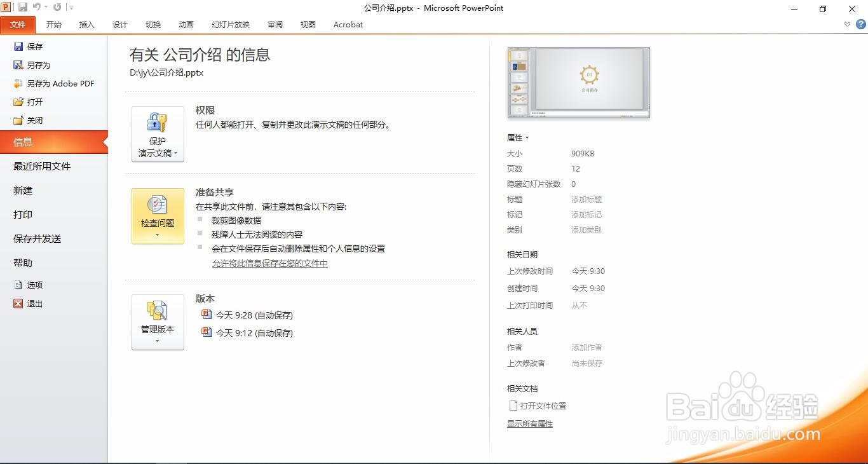The height and width of the screenshot is (464, 868).
Task: Click the minimize ribbon caret icon
Action: point(847,25)
